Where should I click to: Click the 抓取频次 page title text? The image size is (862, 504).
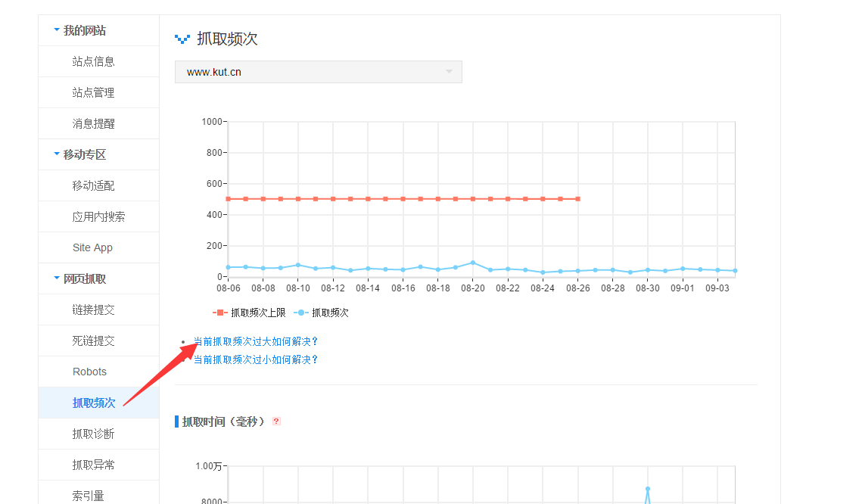[227, 39]
